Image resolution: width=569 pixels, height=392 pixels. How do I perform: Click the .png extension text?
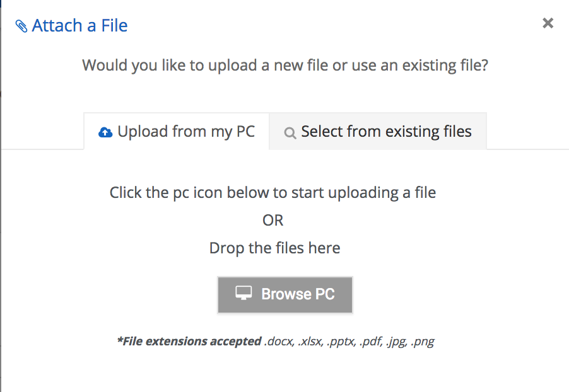click(x=423, y=342)
